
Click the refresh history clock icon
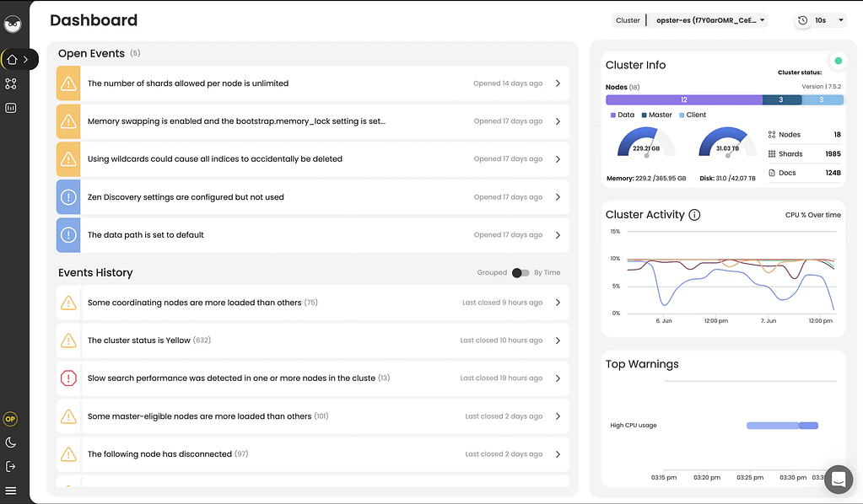tap(802, 19)
